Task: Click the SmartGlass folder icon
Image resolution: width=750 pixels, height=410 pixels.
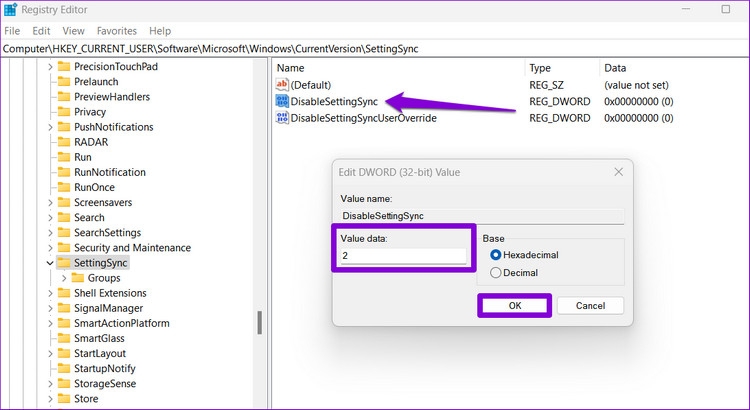Action: tap(64, 338)
